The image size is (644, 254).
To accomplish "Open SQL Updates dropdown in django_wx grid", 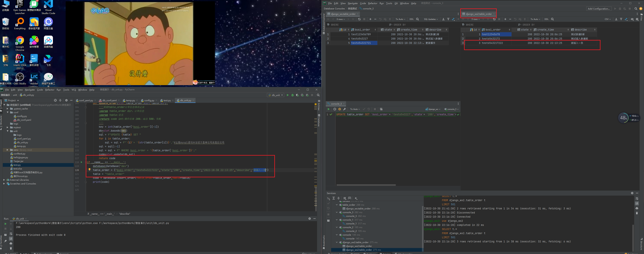I will (431, 19).
